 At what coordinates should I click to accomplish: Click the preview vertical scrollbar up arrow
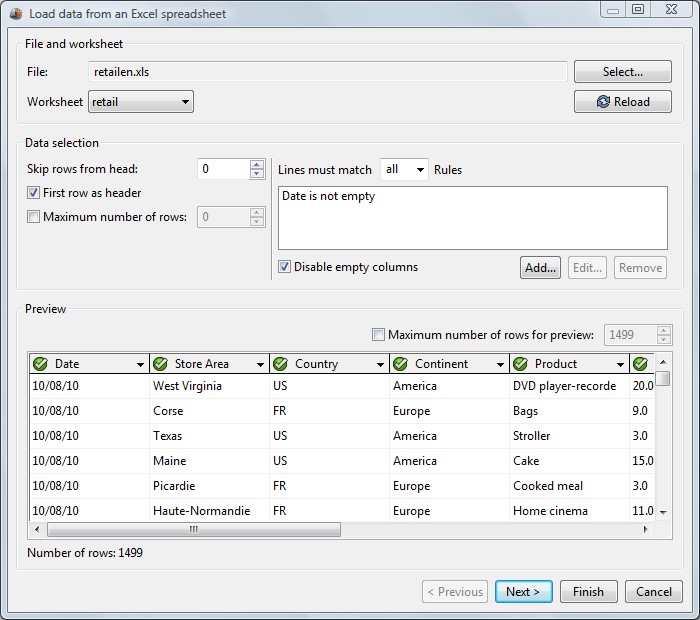coord(663,362)
